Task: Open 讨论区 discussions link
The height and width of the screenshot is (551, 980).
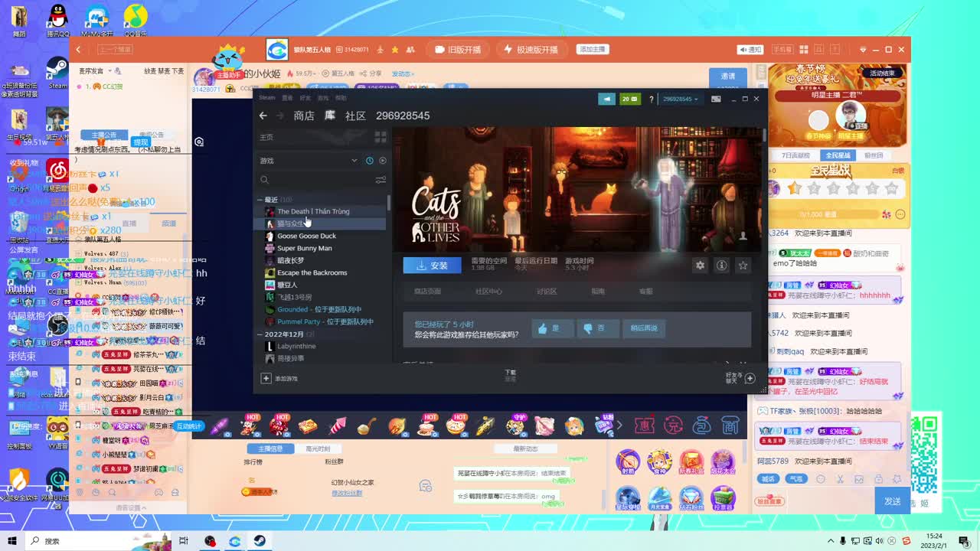Action: point(547,292)
